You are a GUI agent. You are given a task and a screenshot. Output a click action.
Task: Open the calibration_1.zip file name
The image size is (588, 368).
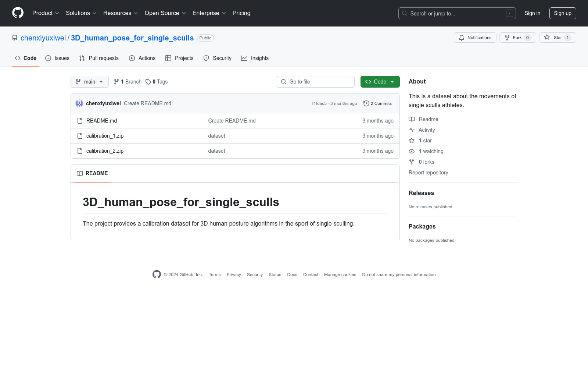click(105, 136)
